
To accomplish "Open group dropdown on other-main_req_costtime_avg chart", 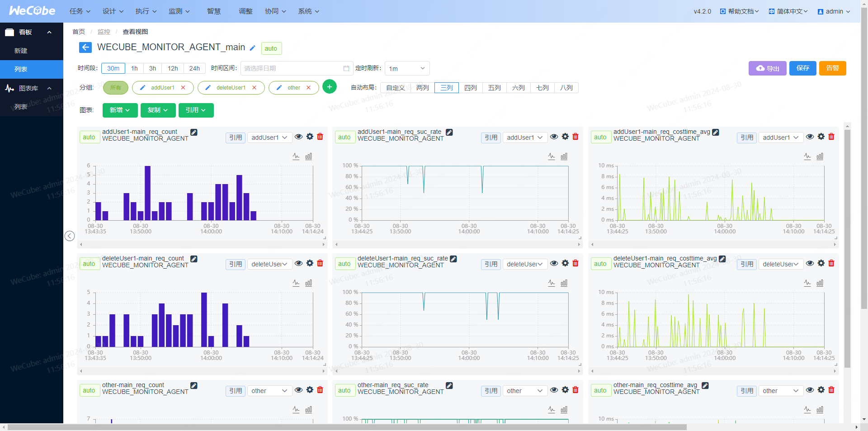I will click(781, 391).
